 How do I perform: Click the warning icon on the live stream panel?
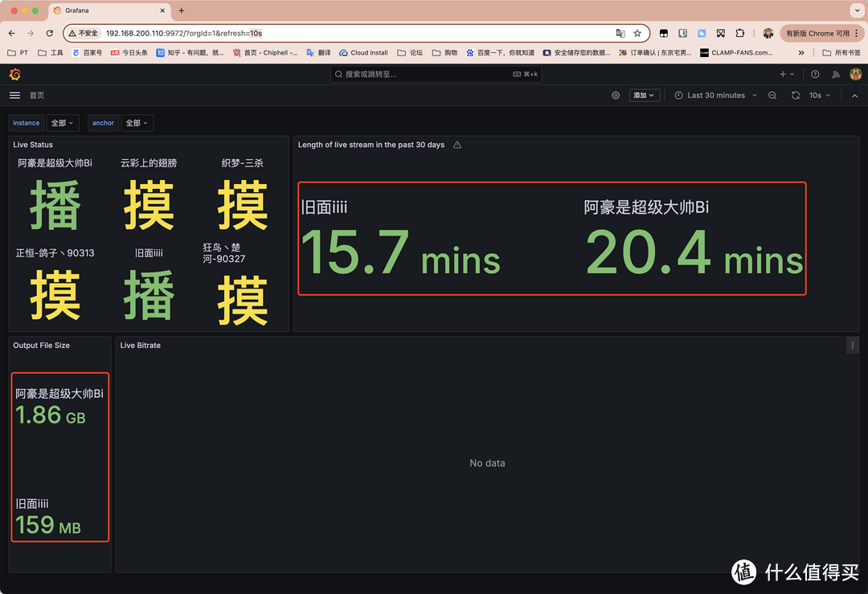pos(457,145)
